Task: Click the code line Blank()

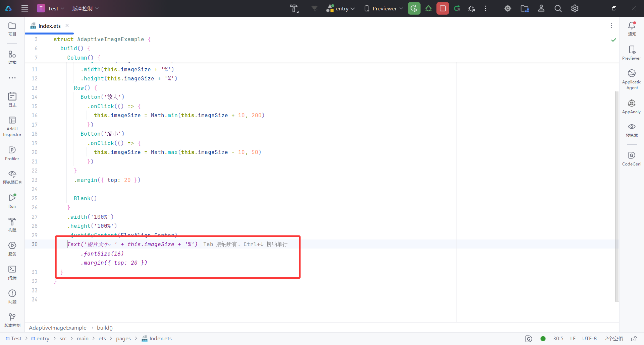Action: tap(85, 198)
